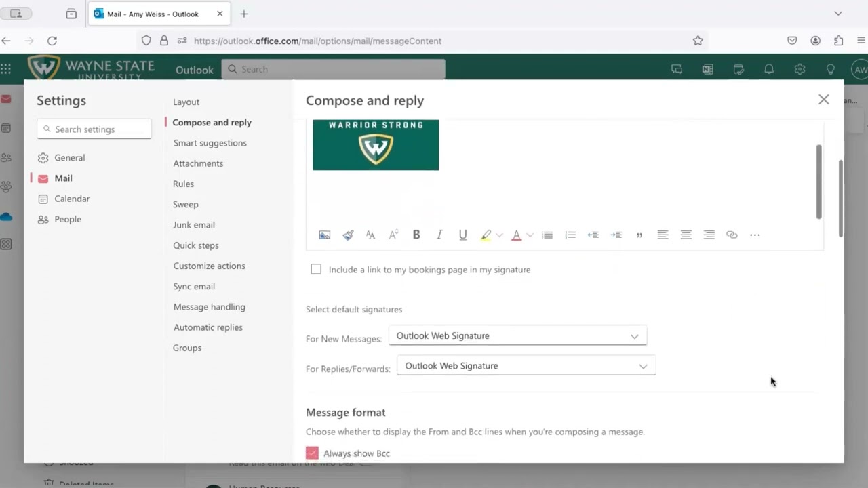
Task: Open the font size tool
Action: (370, 235)
